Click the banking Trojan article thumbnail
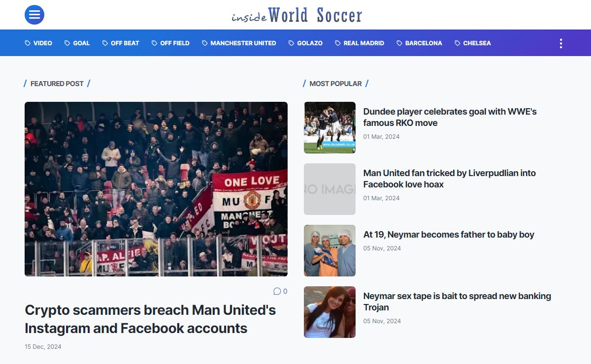591x364 pixels. [x=329, y=312]
